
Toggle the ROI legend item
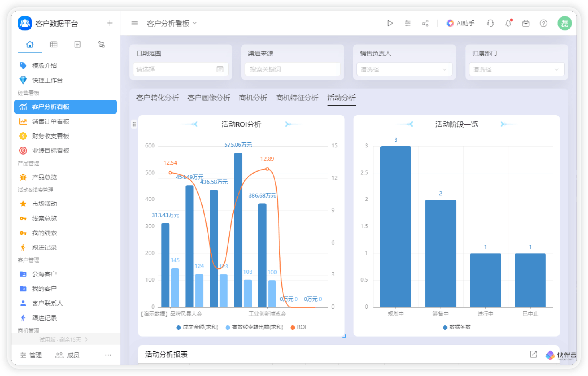[x=298, y=327]
